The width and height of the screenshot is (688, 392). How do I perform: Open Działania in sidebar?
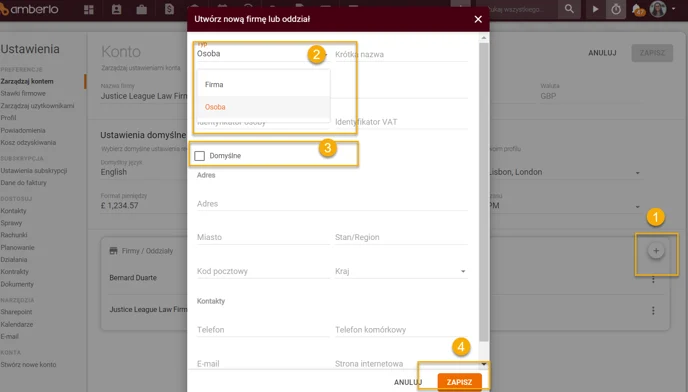tap(14, 259)
